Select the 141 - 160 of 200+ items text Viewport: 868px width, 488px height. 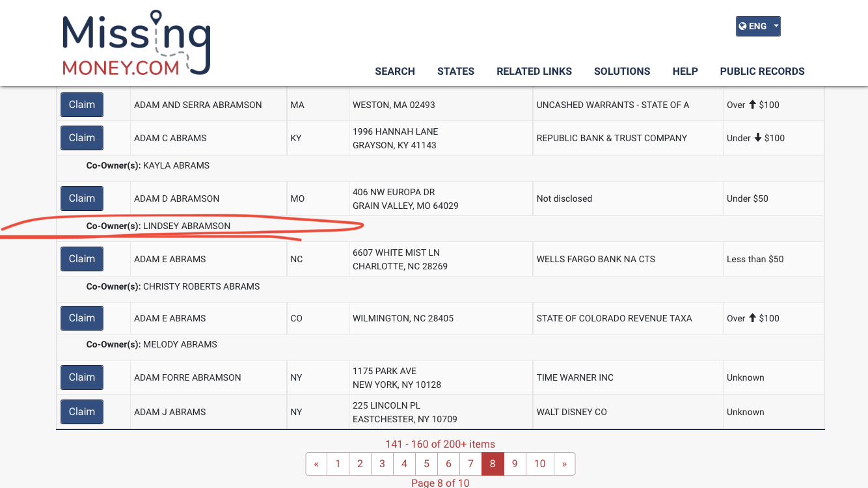pyautogui.click(x=441, y=444)
